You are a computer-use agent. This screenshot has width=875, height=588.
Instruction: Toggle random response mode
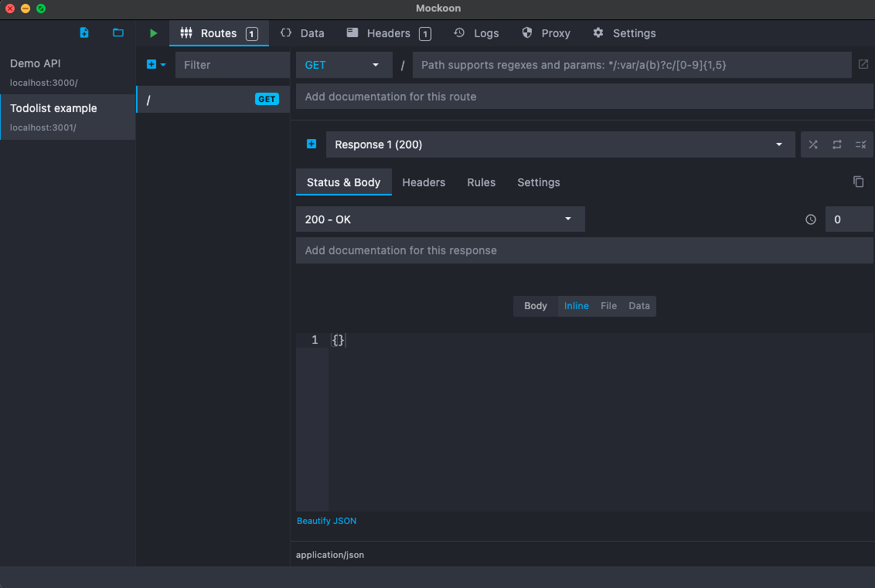pos(813,144)
